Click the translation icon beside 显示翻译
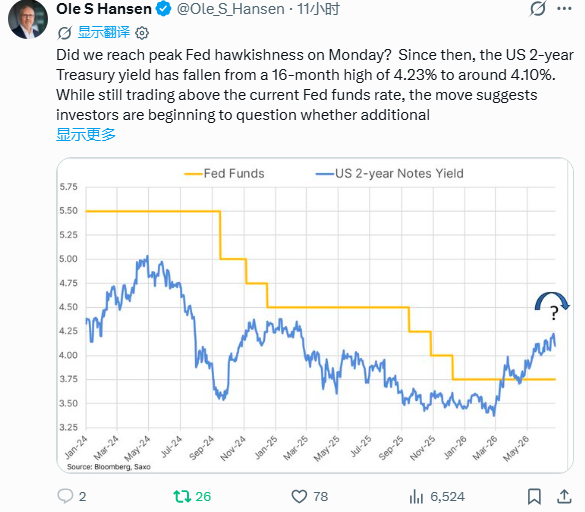Screen dimensions: 585x512 point(64,33)
